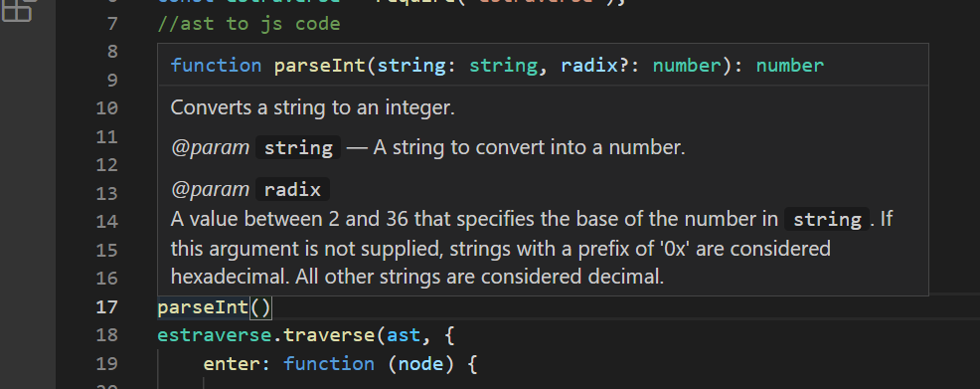Image resolution: width=980 pixels, height=389 pixels.
Task: Click the number return type in signature
Action: (790, 66)
